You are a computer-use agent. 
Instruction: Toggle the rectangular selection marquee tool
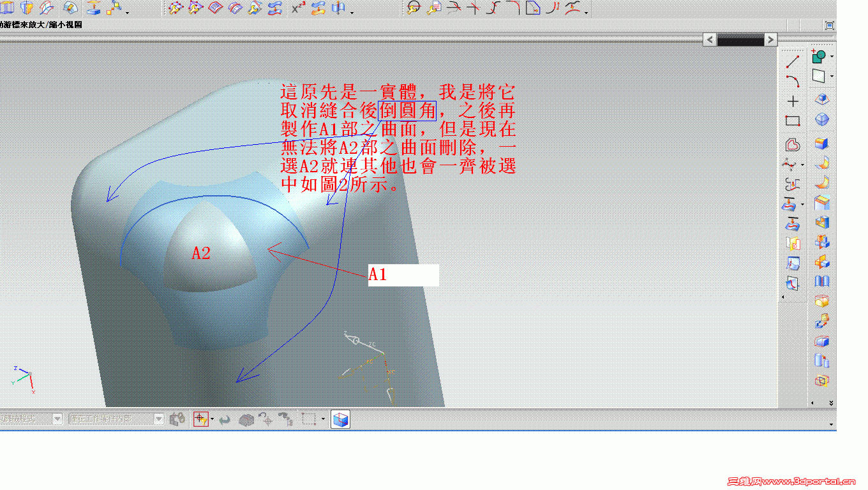310,419
